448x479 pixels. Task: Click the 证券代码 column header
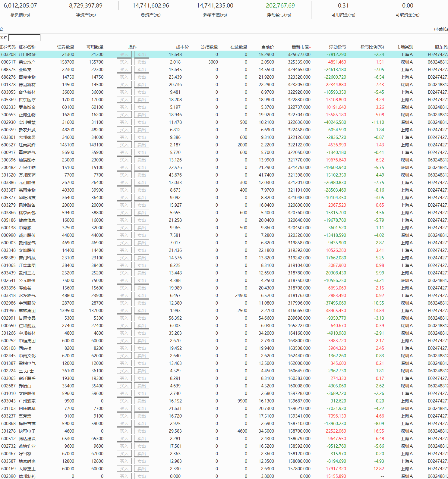point(8,47)
